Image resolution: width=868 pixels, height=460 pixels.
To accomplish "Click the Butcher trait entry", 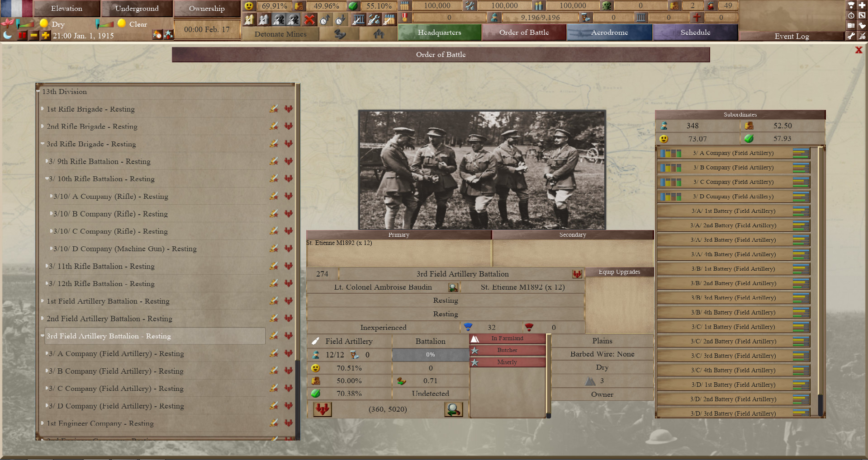I will point(507,350).
